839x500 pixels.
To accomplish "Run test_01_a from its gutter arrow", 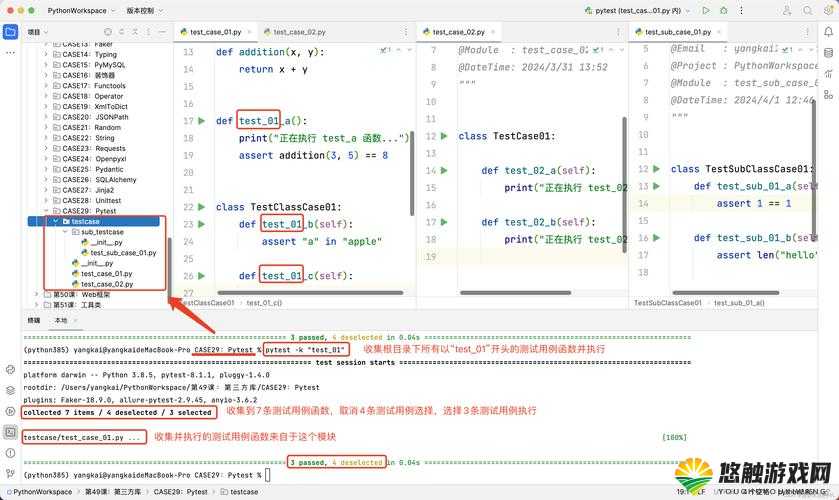I will [202, 121].
